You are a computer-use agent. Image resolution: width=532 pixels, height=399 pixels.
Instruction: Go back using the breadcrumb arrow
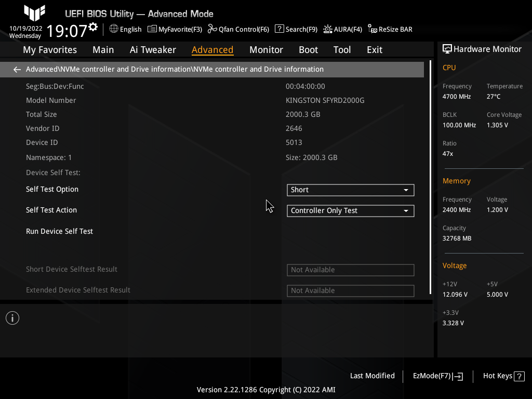[x=17, y=69]
